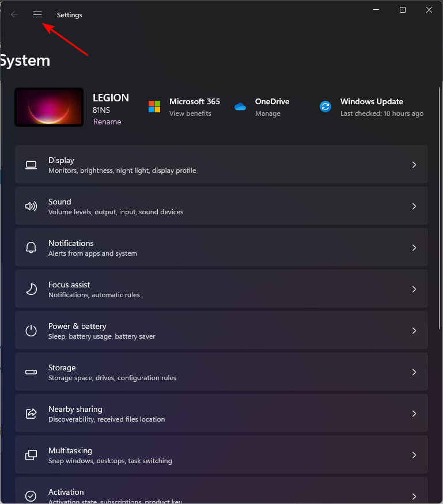Click the desktop wallpaper thumbnail
The width and height of the screenshot is (443, 504).
(x=49, y=107)
